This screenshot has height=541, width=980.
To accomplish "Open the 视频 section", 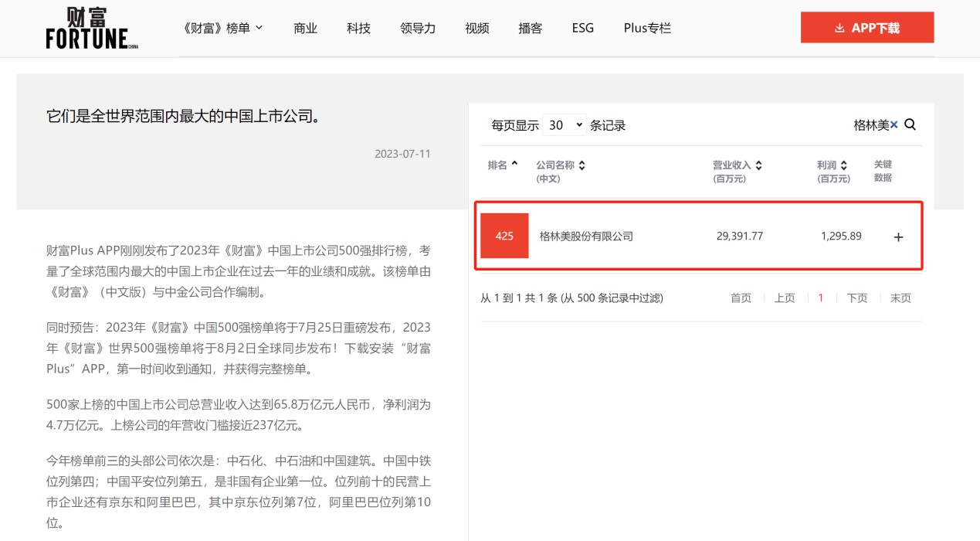I will [476, 28].
